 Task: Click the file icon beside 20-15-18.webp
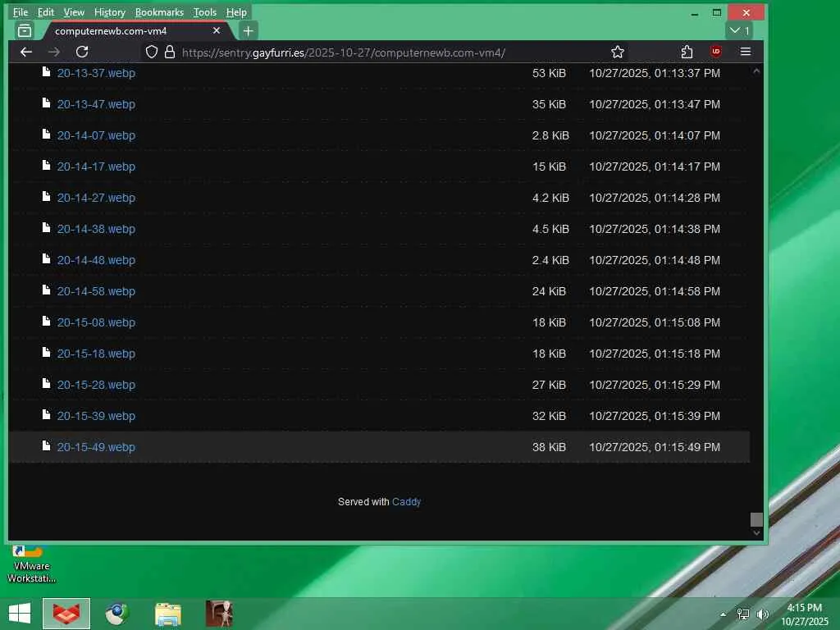tap(47, 352)
